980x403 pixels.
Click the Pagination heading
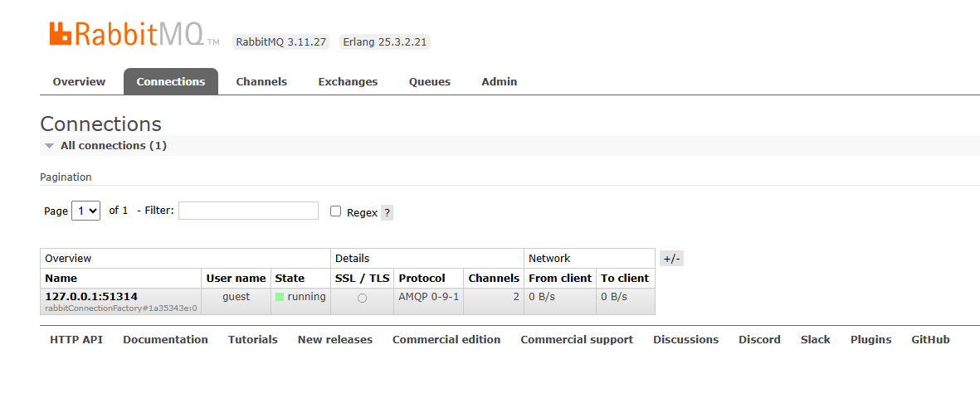[66, 177]
